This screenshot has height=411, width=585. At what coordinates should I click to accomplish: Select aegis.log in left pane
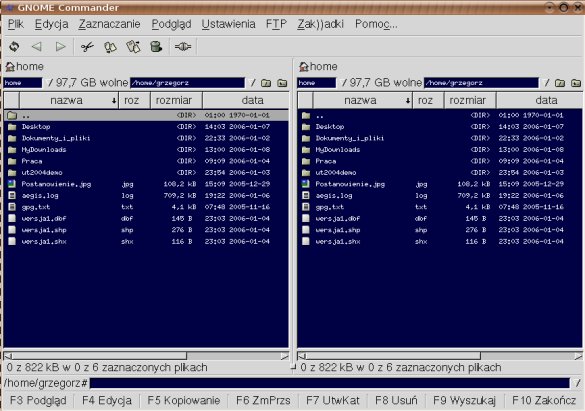coord(146,195)
